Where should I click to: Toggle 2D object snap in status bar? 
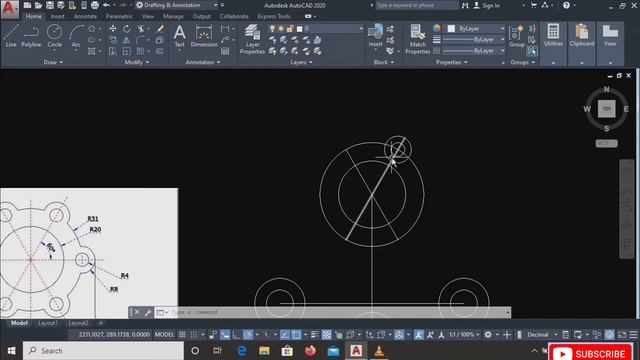(296, 335)
